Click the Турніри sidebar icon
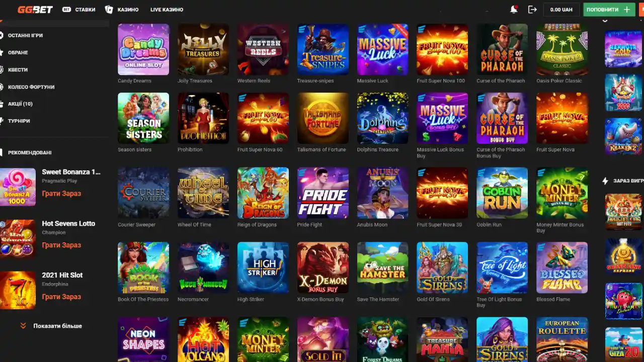 pyautogui.click(x=2, y=121)
